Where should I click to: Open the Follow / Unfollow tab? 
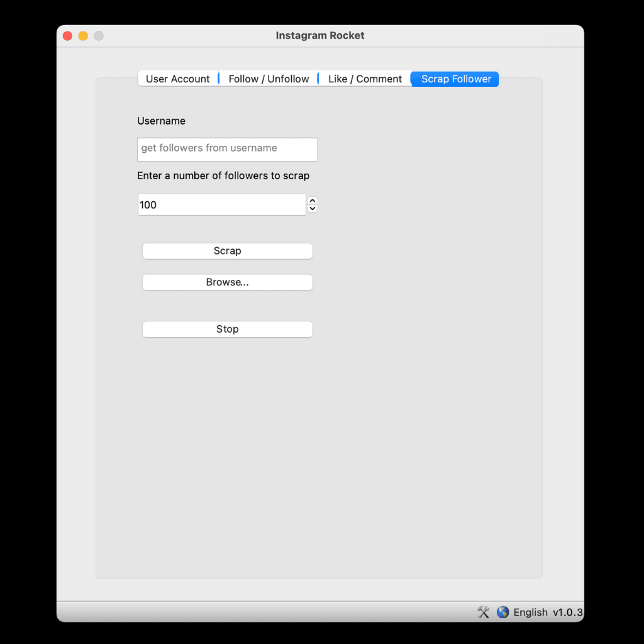[x=269, y=78]
